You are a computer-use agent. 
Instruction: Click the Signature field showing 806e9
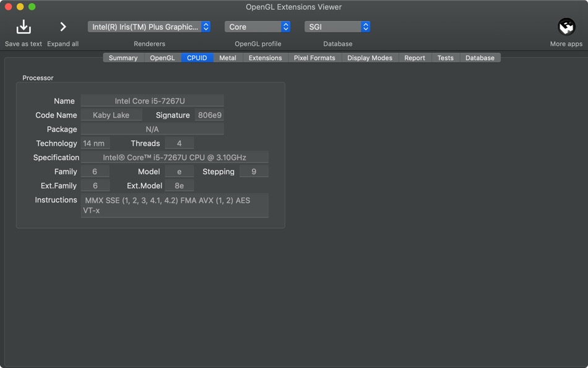pos(209,115)
